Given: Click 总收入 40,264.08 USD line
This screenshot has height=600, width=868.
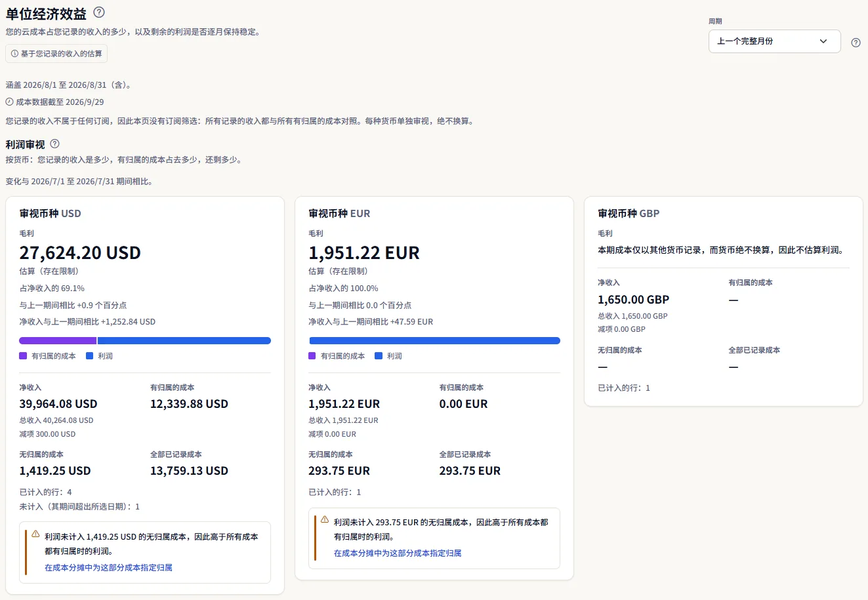Looking at the screenshot, I should 56,420.
